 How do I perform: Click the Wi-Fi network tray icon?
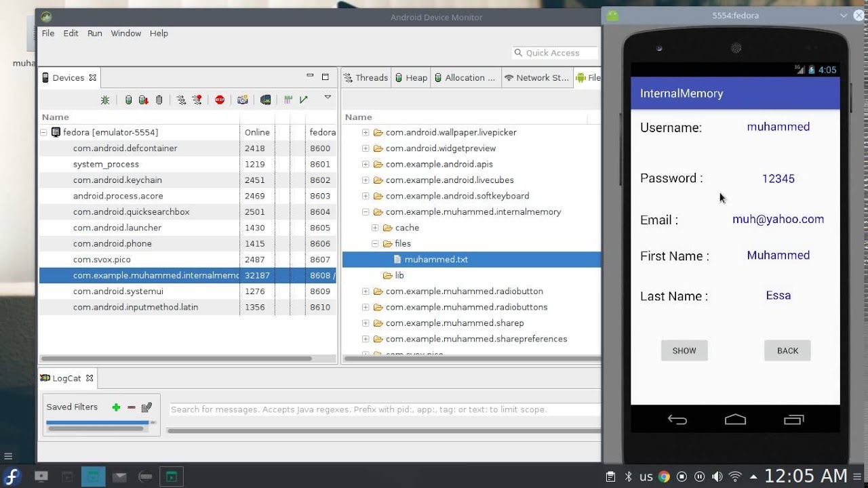coord(736,476)
